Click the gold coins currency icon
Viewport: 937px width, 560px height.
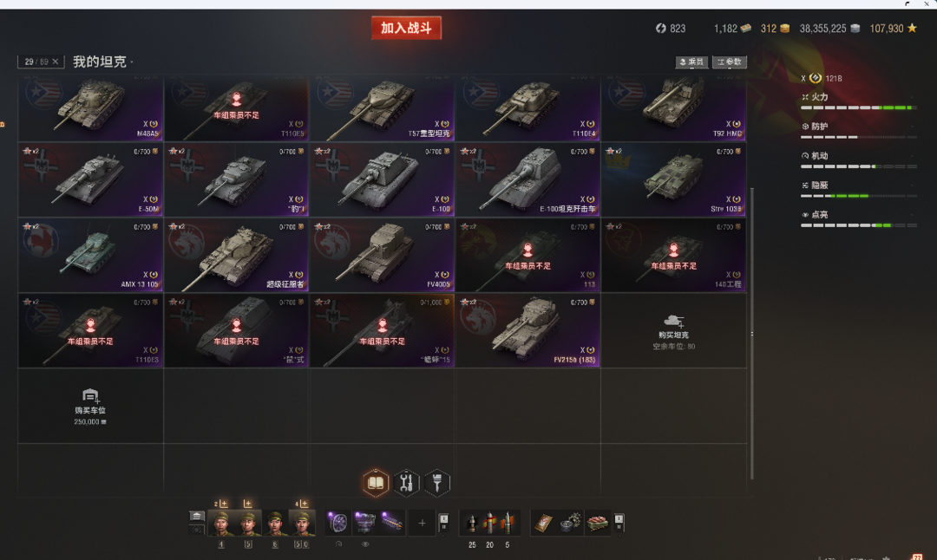click(x=784, y=28)
